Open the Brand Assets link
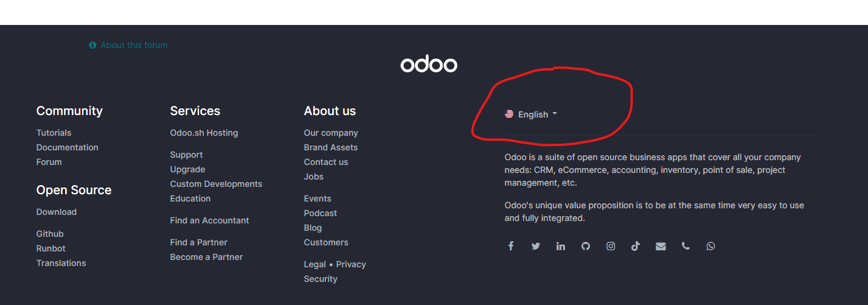Viewport: 868px width, 305px height. [331, 147]
